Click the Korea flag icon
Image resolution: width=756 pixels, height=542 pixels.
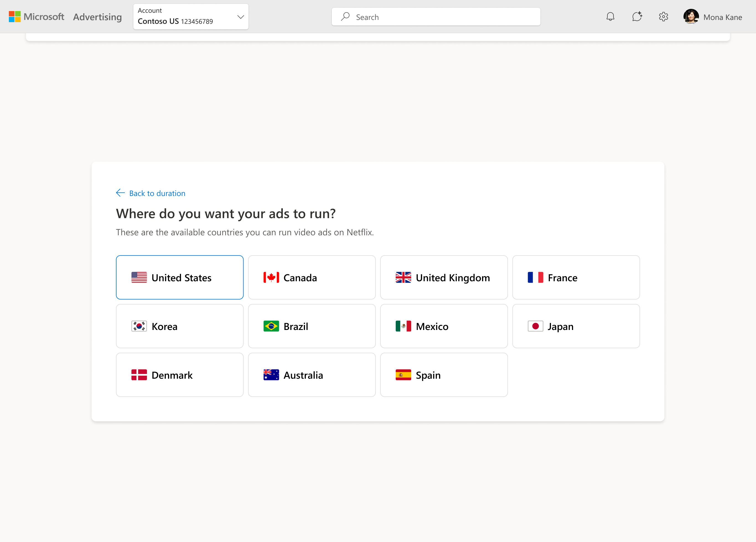click(139, 326)
